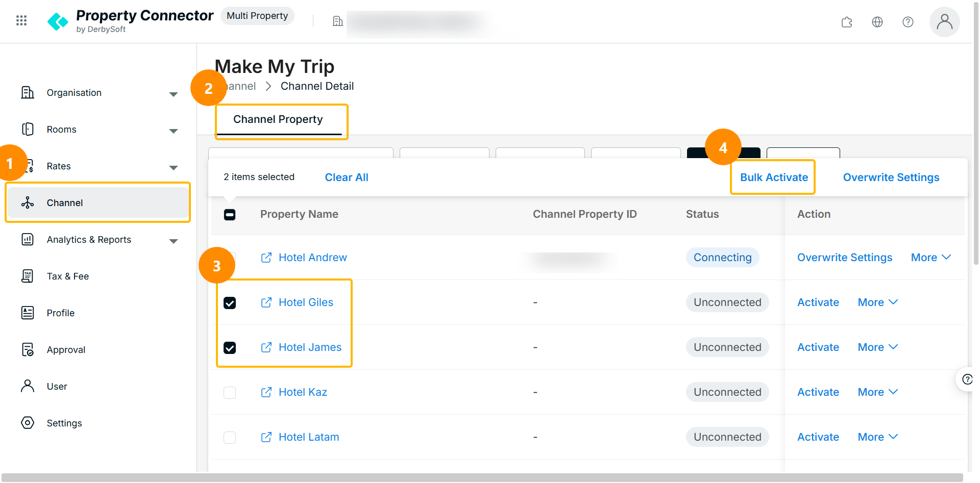Click the Organisation sidebar icon
The height and width of the screenshot is (483, 980).
coord(28,92)
